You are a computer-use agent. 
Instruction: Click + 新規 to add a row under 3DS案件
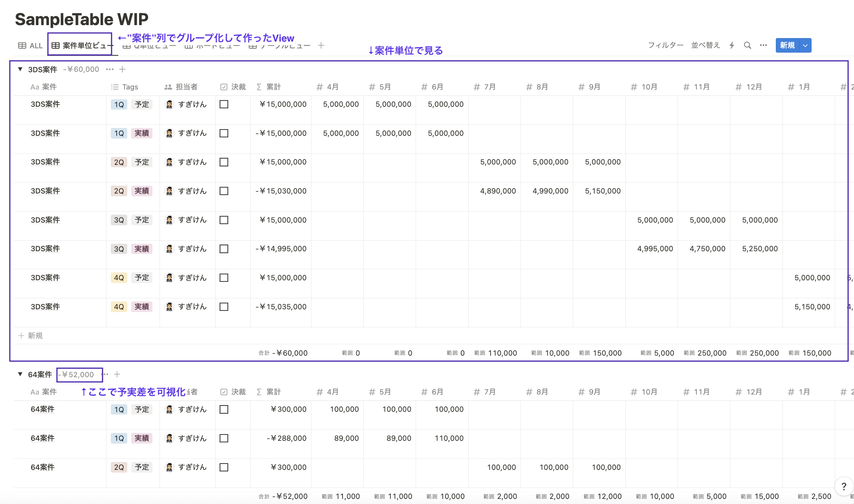click(x=30, y=335)
